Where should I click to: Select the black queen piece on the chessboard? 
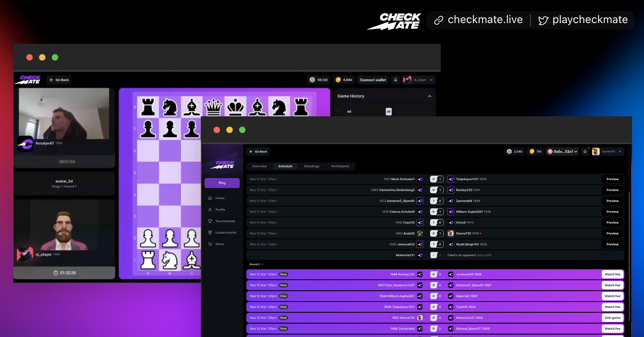point(214,107)
